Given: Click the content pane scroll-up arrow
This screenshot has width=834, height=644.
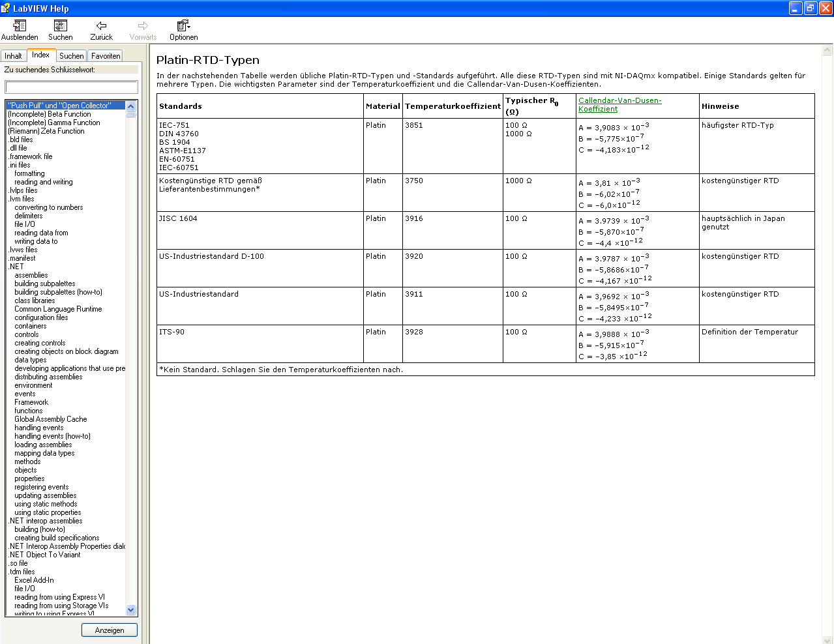Looking at the screenshot, I should click(x=827, y=50).
